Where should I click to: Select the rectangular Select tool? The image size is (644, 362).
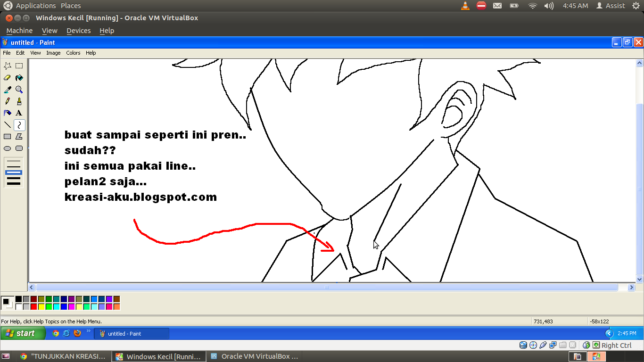19,66
